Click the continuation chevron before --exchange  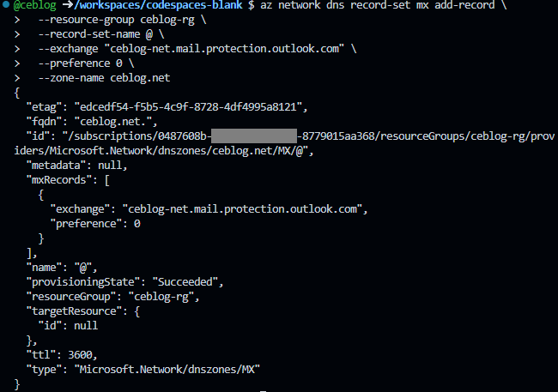point(17,49)
